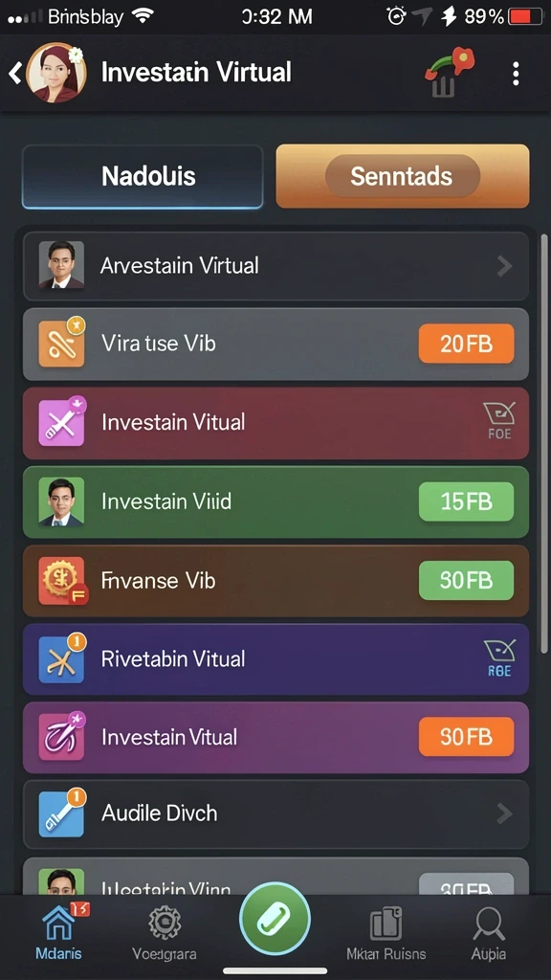This screenshot has width=551, height=980.
Task: Toggle the checkmark icon on red Investain Vitual row
Action: (499, 422)
